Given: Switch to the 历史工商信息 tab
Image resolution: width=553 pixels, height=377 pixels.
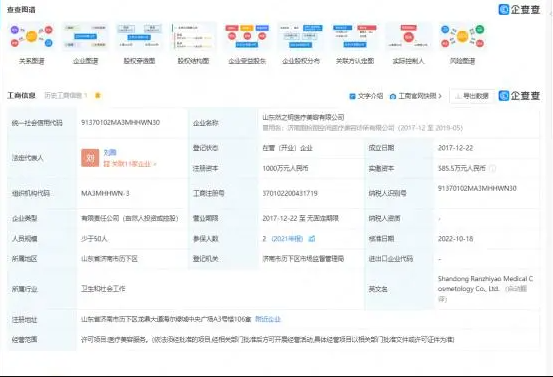Looking at the screenshot, I should tap(66, 96).
